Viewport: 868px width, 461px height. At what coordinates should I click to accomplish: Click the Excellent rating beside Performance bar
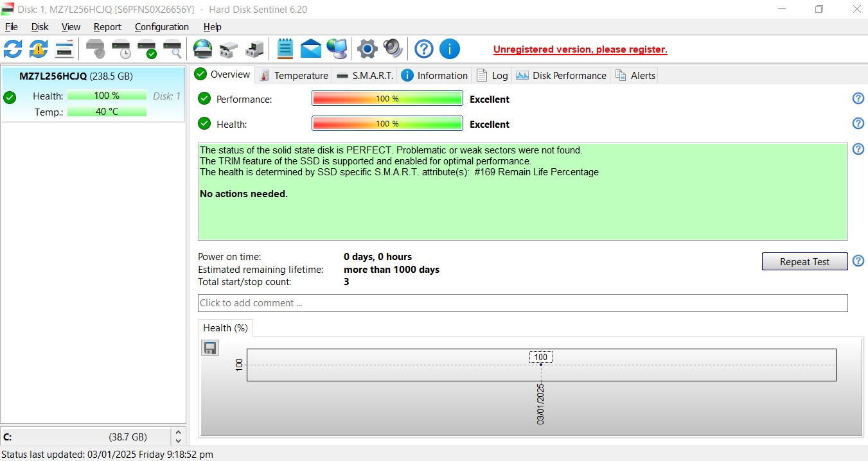point(490,100)
